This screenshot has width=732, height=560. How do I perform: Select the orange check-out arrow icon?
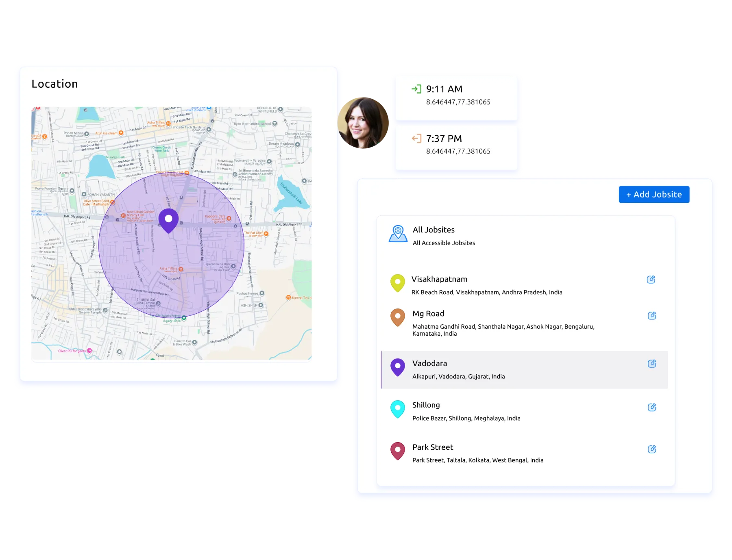[416, 139]
